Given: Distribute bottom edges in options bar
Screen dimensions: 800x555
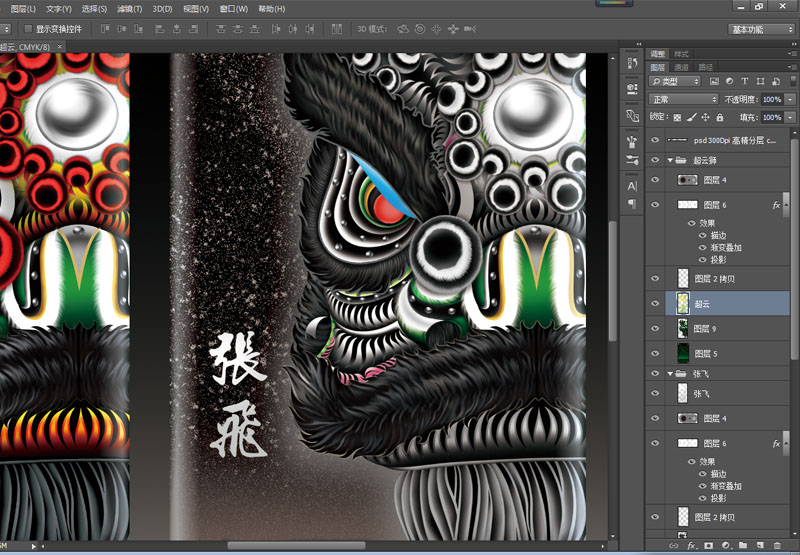Looking at the screenshot, I should point(255,29).
